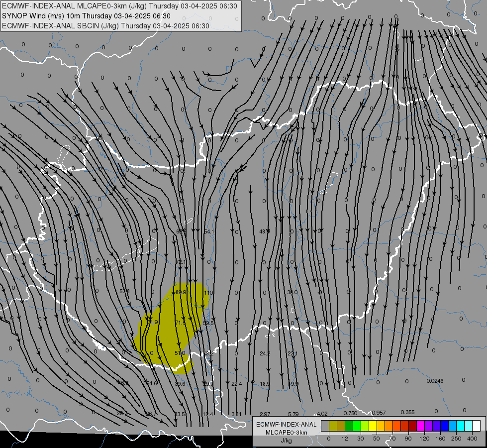Click the MLCAPE0-3km label in the legend
The width and height of the screenshot is (487, 448).
point(287,433)
